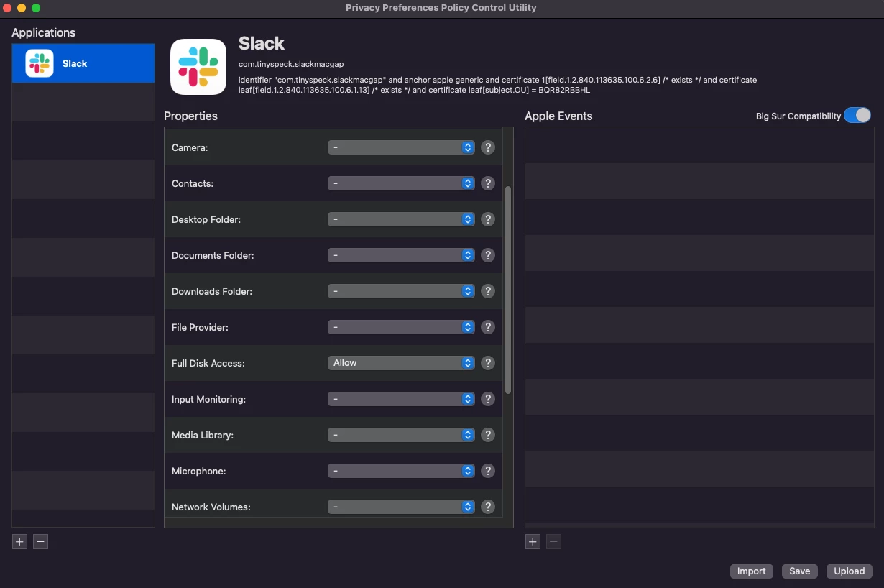
Task: Open the Documents Folder permission dropdown
Action: [x=401, y=255]
